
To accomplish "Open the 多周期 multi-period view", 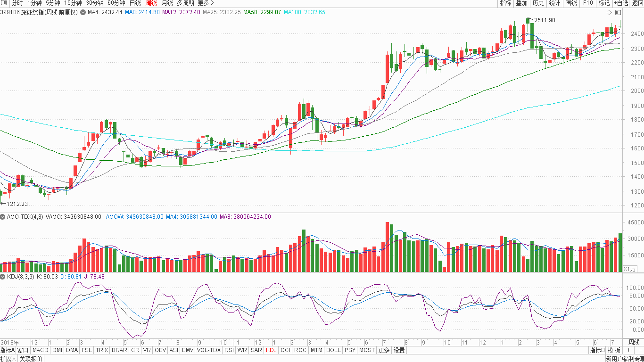I will point(185,3).
